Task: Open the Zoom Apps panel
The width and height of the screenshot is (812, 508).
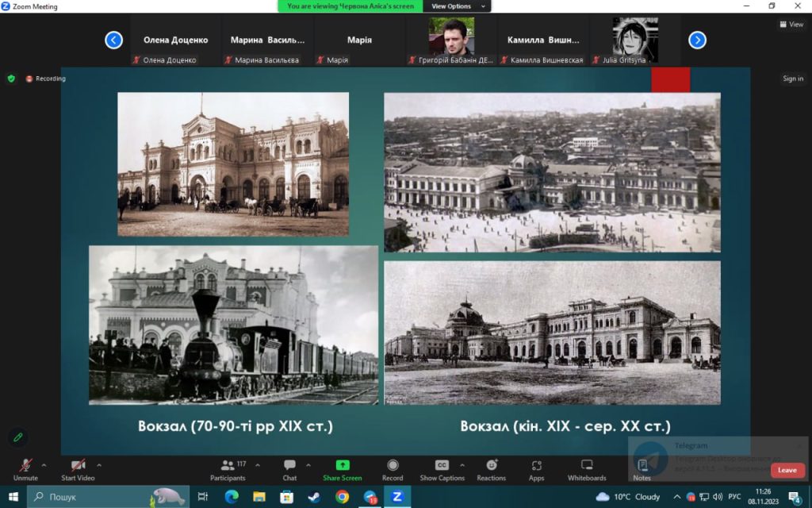Action: click(537, 469)
